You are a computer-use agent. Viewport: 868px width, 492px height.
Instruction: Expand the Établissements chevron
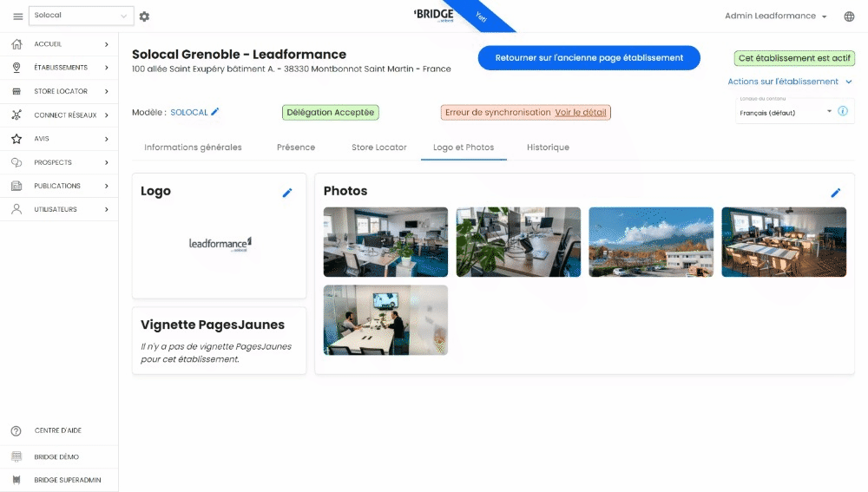(x=107, y=68)
